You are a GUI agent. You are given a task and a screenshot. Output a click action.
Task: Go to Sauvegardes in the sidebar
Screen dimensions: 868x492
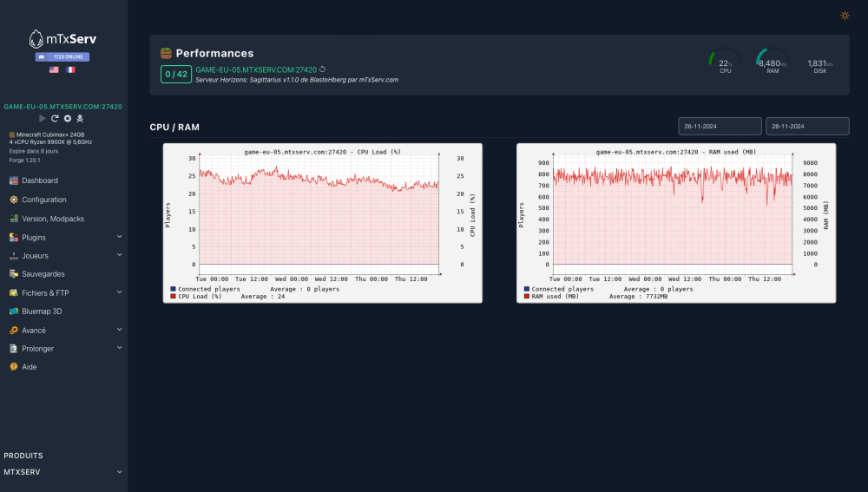tap(43, 273)
